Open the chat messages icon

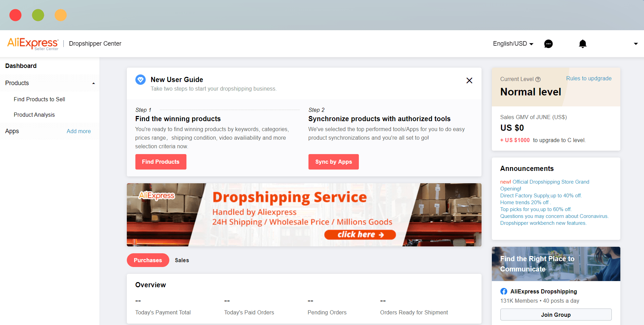(548, 44)
